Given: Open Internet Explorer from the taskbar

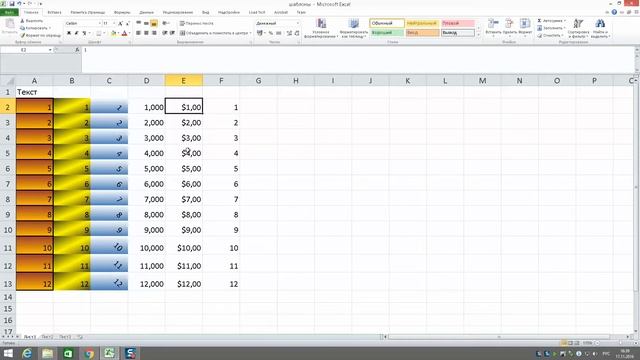Looking at the screenshot, I should (27, 353).
